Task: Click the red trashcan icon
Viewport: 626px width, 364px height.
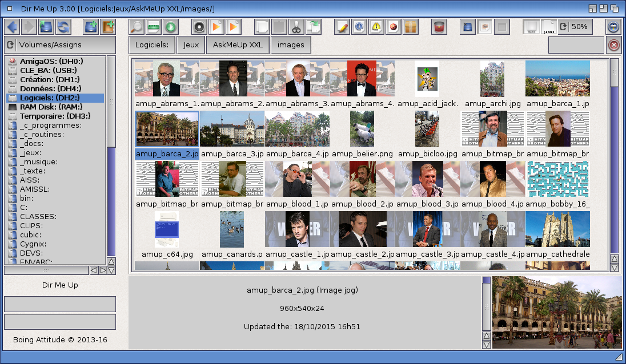Action: [440, 26]
